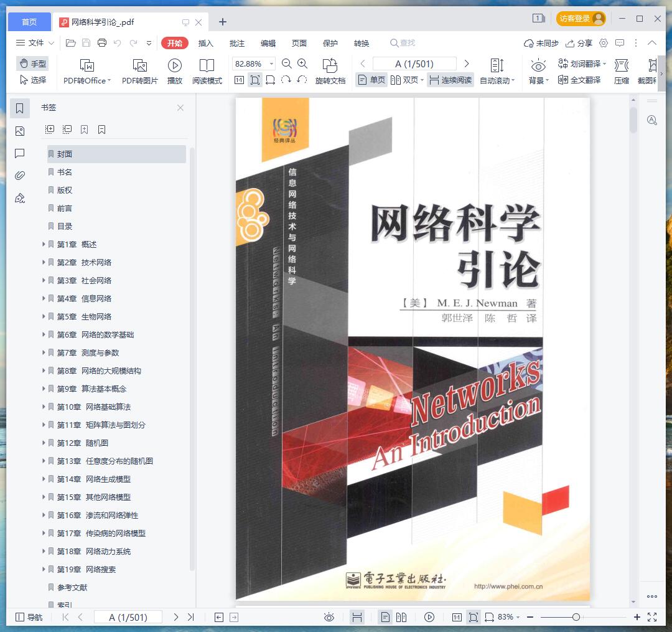672x632 pixels.
Task: Click 访客登录 login button
Action: (581, 19)
